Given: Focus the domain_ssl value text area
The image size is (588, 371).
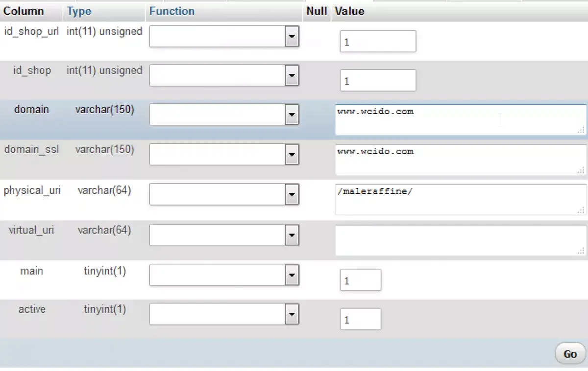Looking at the screenshot, I should (461, 160).
